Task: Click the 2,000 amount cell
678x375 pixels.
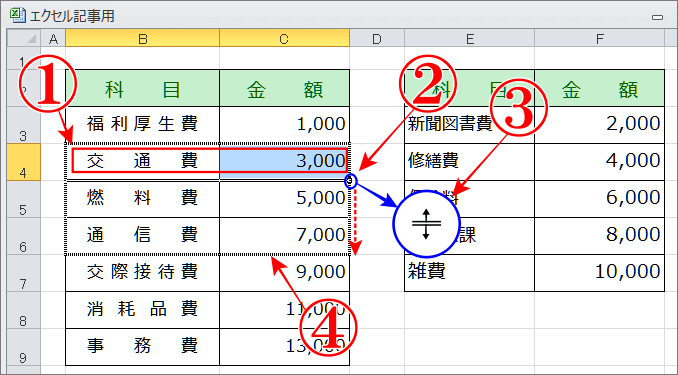Action: (599, 125)
